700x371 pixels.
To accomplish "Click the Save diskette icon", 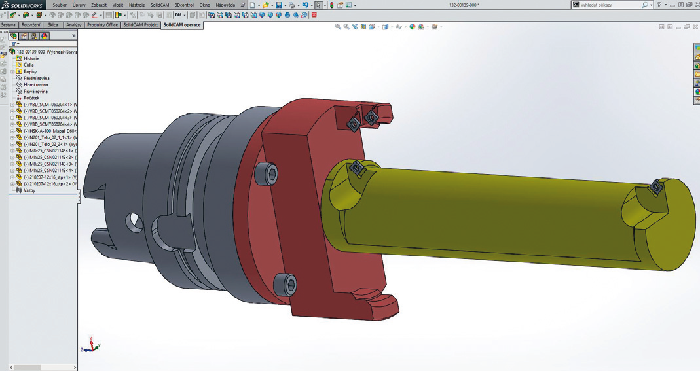I will pos(279,5).
